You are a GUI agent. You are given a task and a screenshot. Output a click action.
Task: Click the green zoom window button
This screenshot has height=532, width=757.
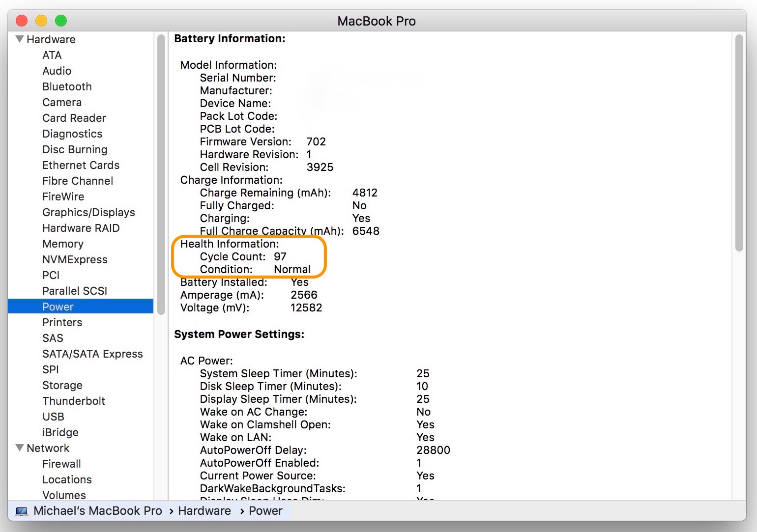pos(61,21)
